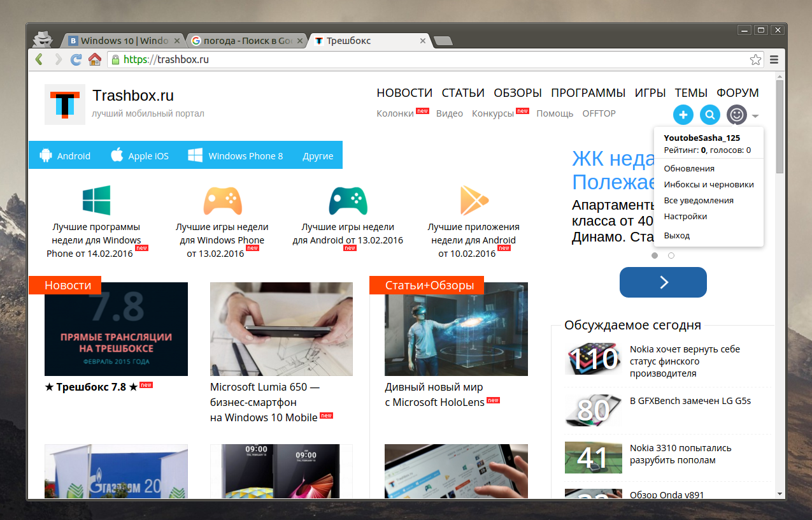Open ТЕМЫ in the main menu
The height and width of the screenshot is (520, 812).
tap(691, 93)
